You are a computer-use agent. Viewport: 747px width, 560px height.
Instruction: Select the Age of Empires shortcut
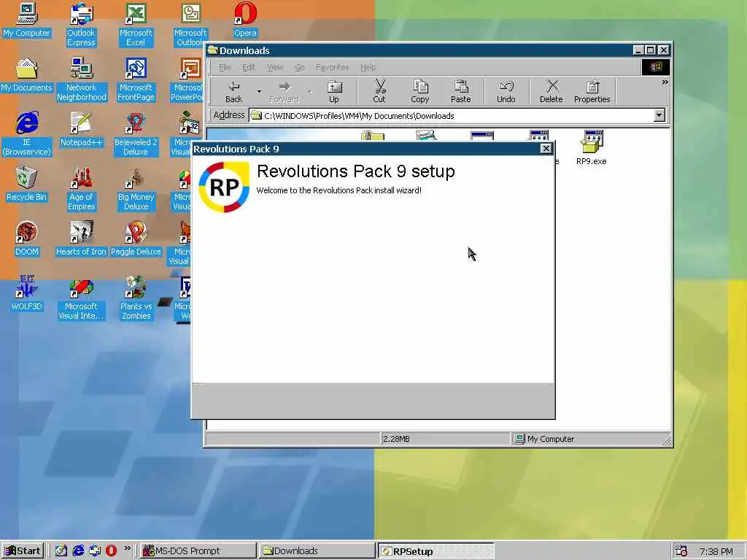(x=82, y=189)
